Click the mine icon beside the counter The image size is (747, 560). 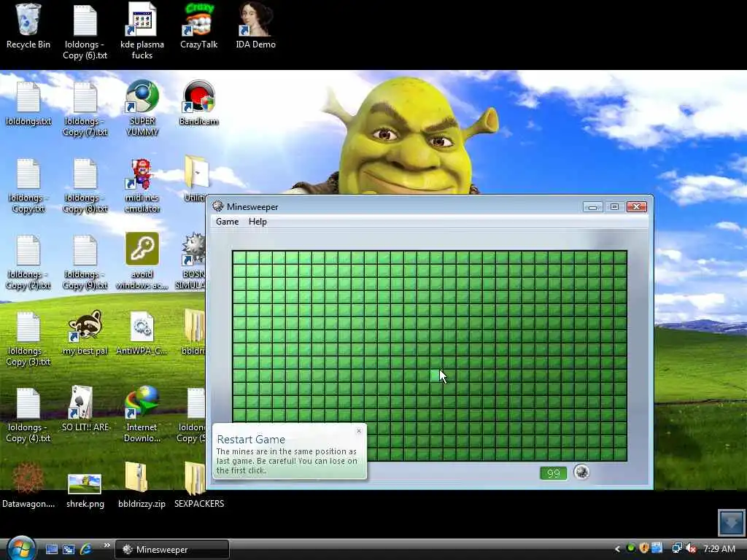[x=581, y=472]
